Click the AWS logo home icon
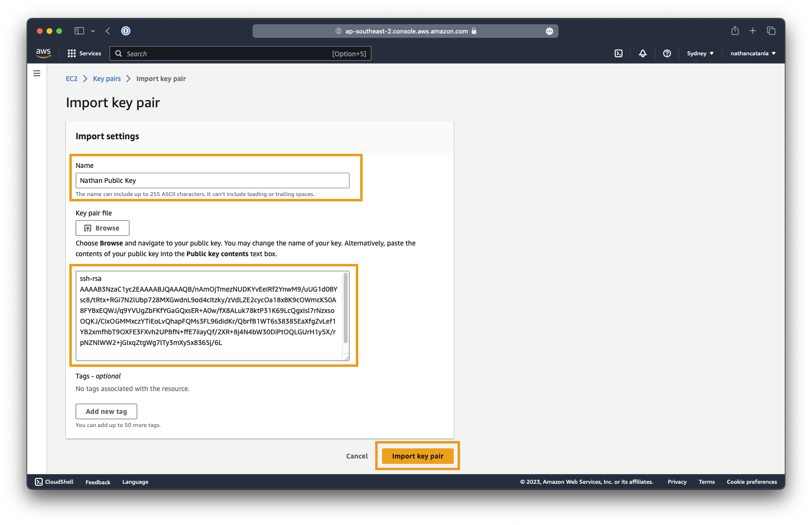 tap(43, 53)
